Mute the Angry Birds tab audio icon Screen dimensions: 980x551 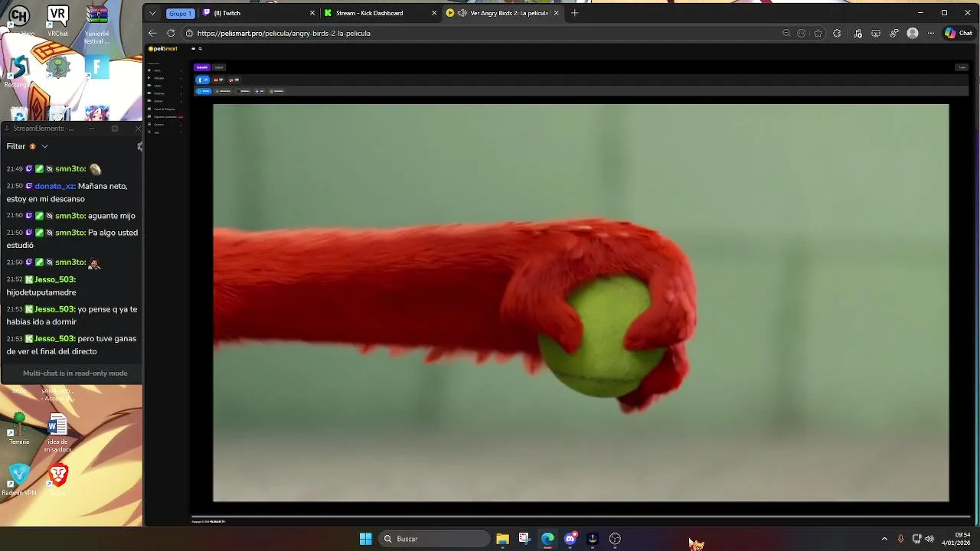462,13
